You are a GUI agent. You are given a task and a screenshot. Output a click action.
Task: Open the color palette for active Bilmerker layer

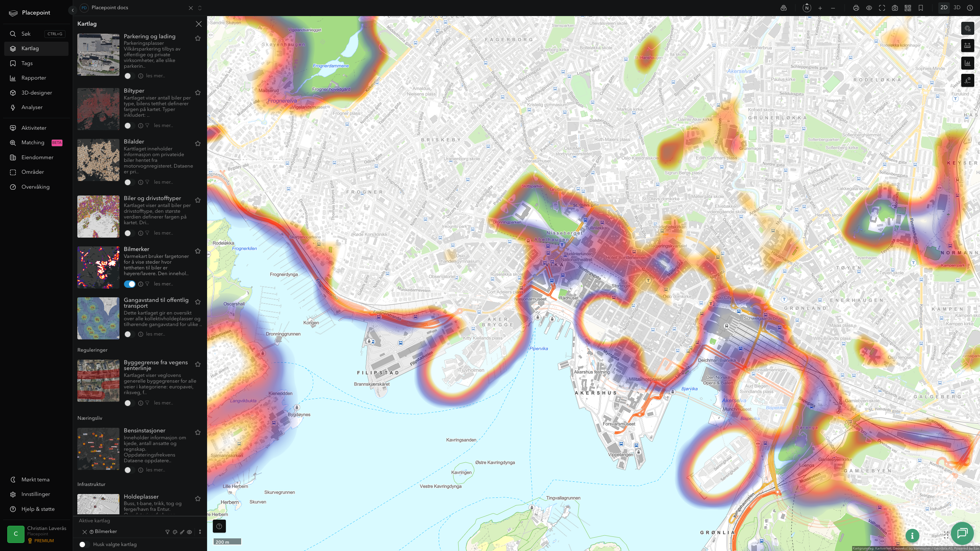click(x=175, y=532)
